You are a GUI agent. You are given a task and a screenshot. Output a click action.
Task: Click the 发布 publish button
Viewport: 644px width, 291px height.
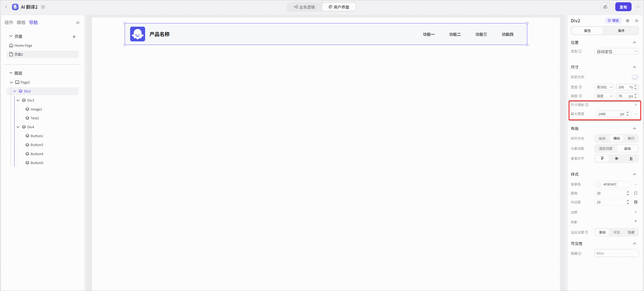point(623,7)
